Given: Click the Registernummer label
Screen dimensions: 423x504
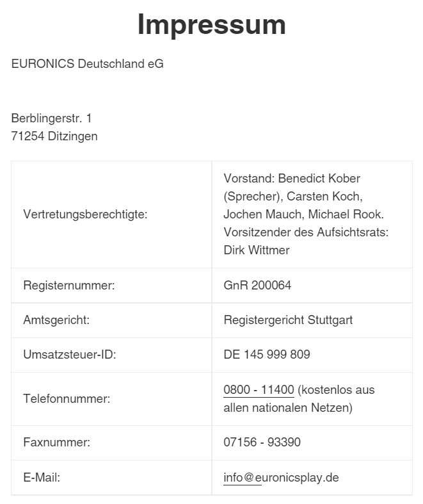Looking at the screenshot, I should pyautogui.click(x=69, y=286).
